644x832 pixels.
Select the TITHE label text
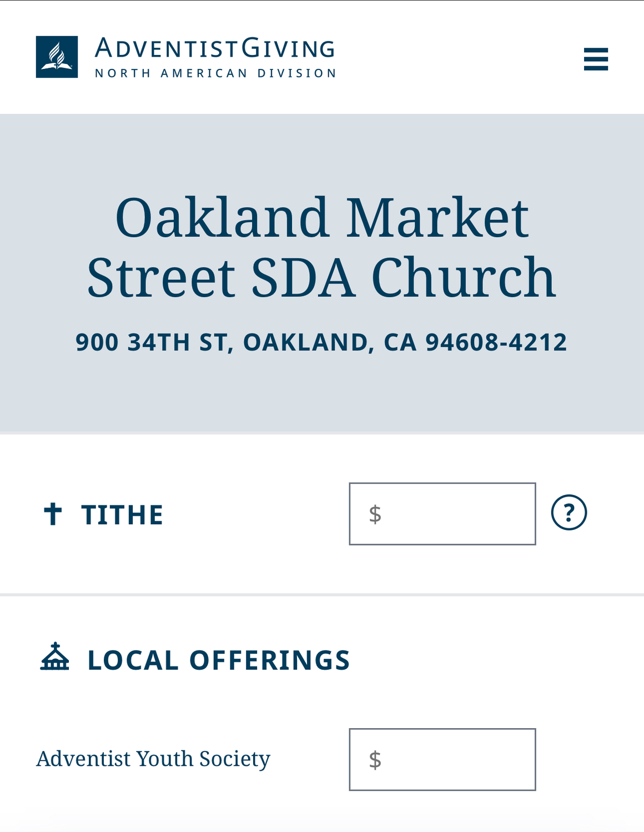click(122, 515)
